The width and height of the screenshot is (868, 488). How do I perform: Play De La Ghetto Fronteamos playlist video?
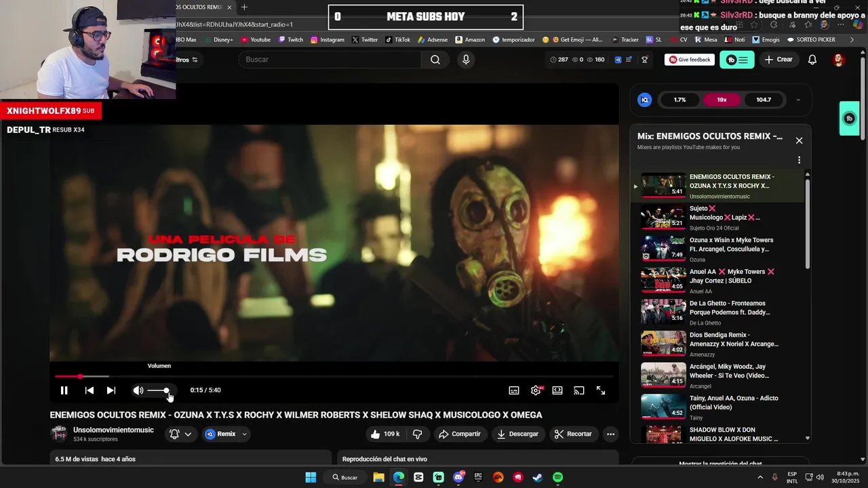(x=719, y=312)
